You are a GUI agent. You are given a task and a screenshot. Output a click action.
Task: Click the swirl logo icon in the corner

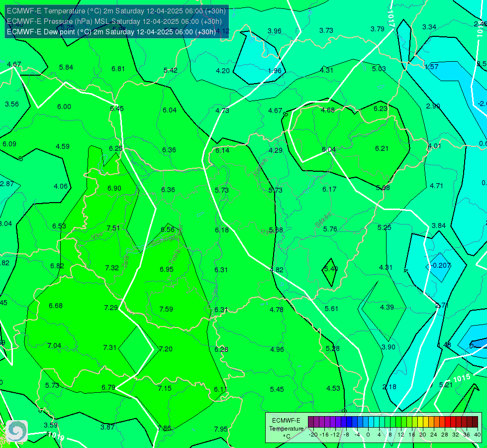(x=17, y=431)
